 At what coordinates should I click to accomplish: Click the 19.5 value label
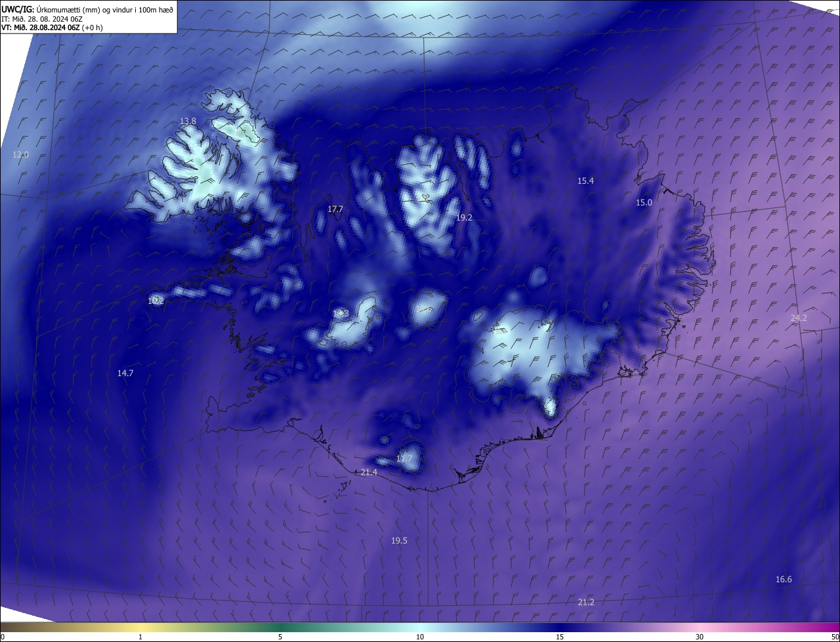[399, 540]
